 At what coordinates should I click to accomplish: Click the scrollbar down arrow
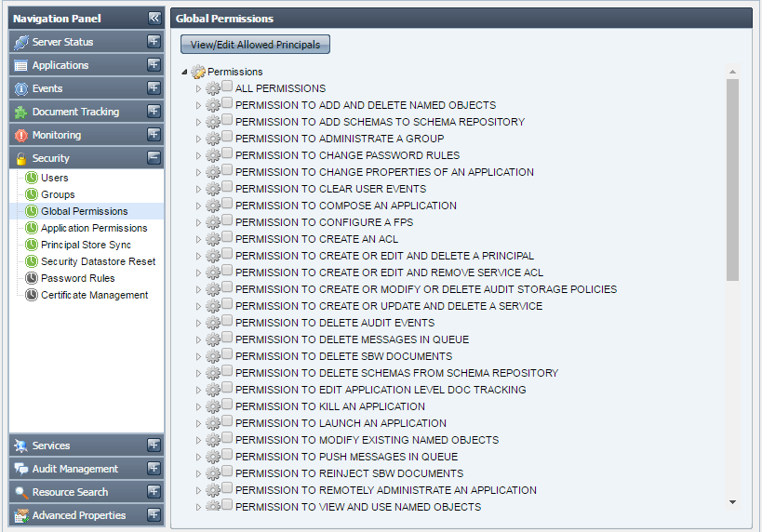click(733, 502)
